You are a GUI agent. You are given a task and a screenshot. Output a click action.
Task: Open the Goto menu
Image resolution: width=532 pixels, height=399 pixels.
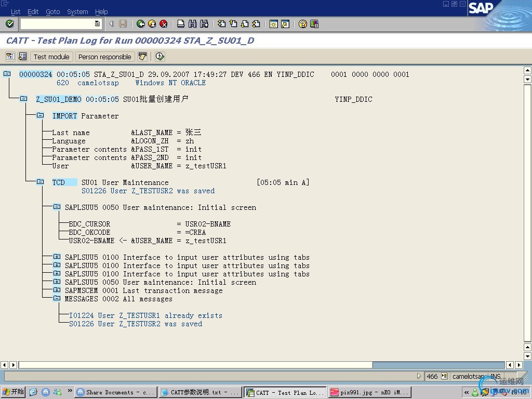point(52,11)
